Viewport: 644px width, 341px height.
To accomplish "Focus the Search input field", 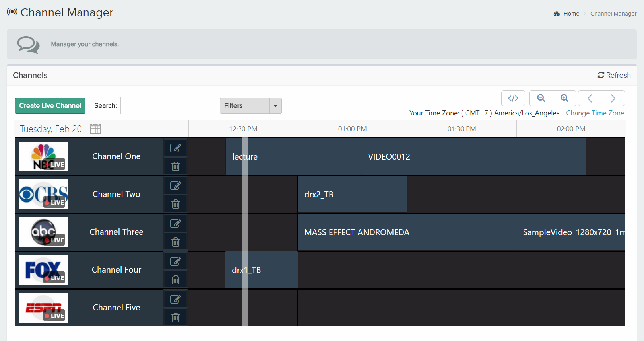I will pos(165,106).
